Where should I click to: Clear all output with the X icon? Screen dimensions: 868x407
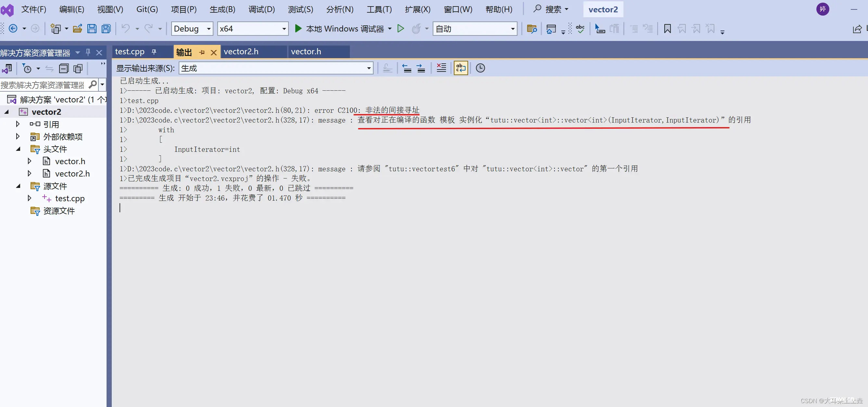[441, 68]
